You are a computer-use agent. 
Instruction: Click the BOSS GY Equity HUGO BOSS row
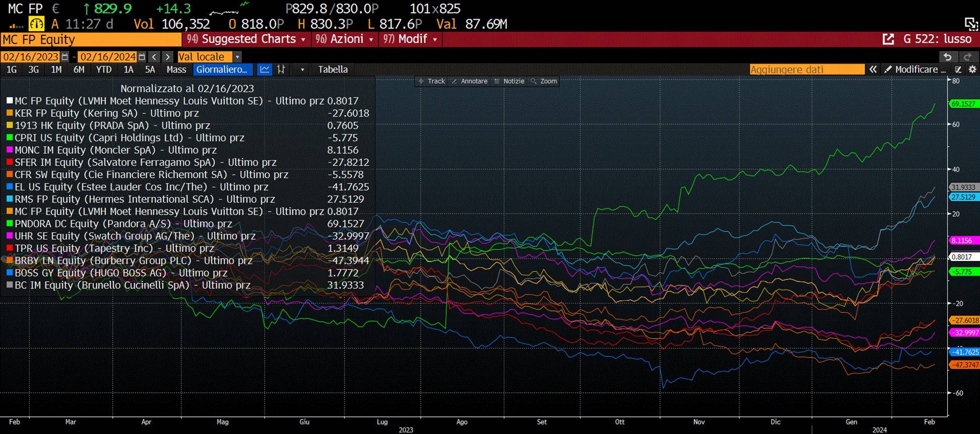pyautogui.click(x=188, y=273)
